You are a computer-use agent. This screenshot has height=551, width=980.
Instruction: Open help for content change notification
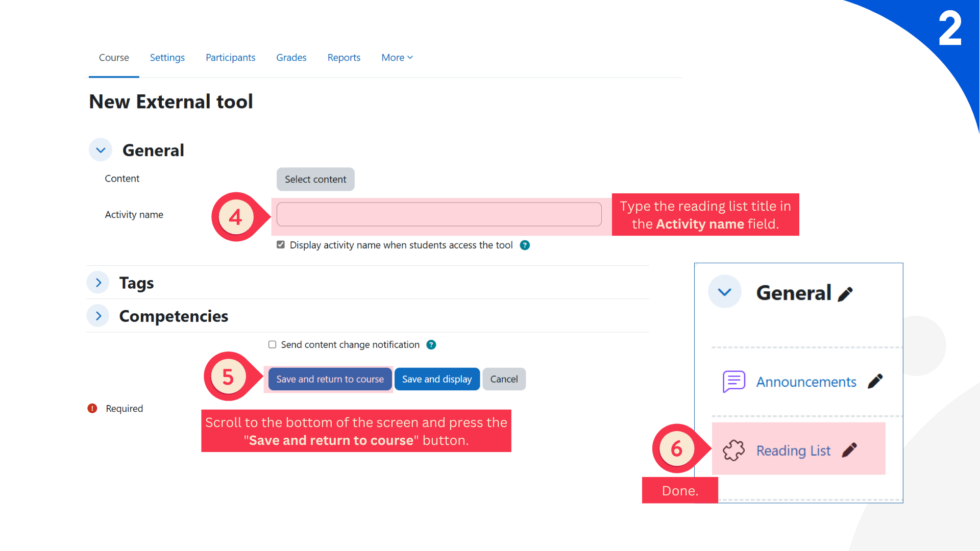point(431,345)
